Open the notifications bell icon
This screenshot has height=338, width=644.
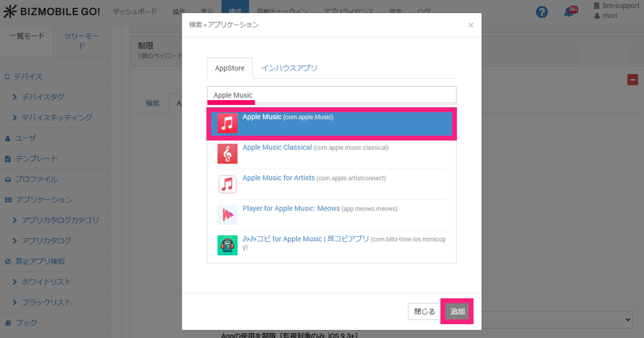(x=569, y=12)
